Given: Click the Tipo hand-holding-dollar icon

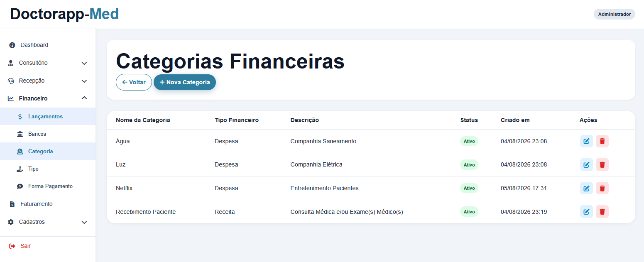Looking at the screenshot, I should click(20, 169).
